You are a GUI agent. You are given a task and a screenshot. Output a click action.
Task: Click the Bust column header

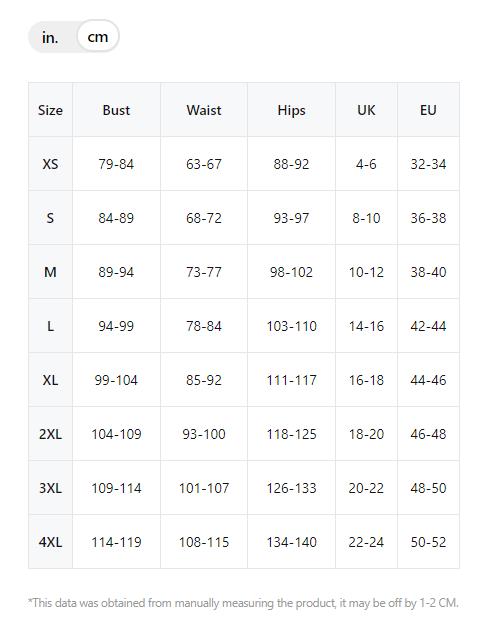coord(116,110)
